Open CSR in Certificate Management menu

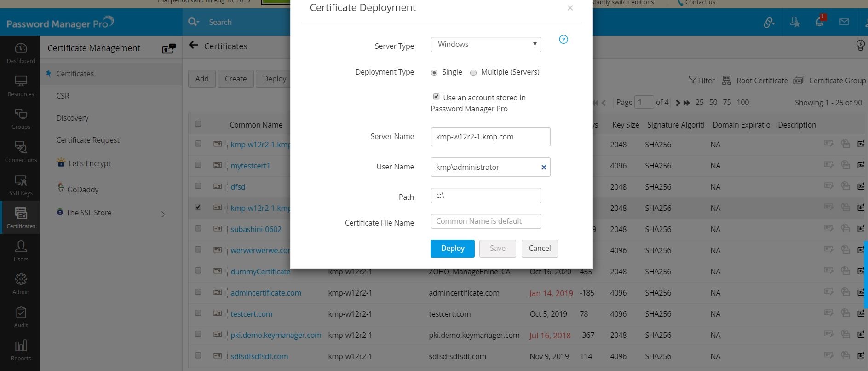63,96
